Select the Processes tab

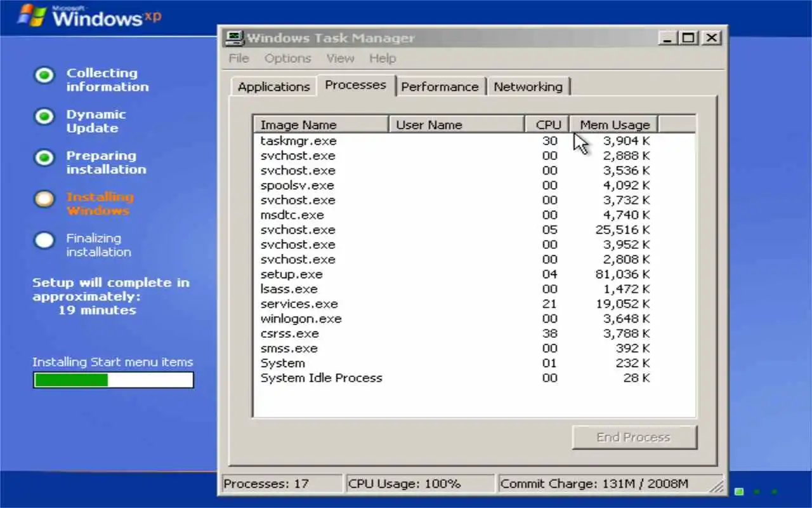pyautogui.click(x=355, y=85)
